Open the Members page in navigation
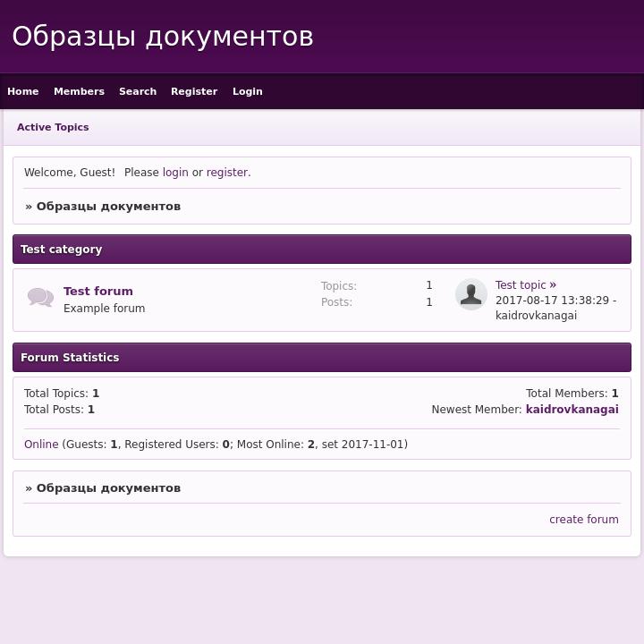 click(79, 91)
